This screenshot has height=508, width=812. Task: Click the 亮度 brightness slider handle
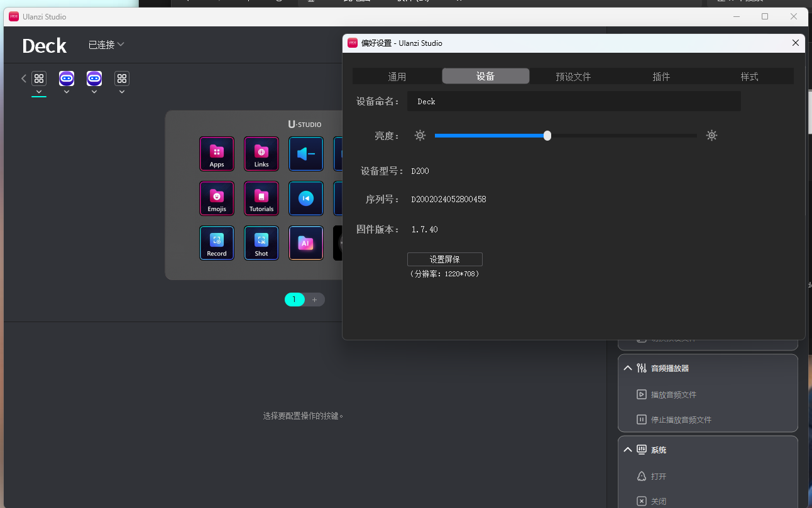[x=547, y=136]
